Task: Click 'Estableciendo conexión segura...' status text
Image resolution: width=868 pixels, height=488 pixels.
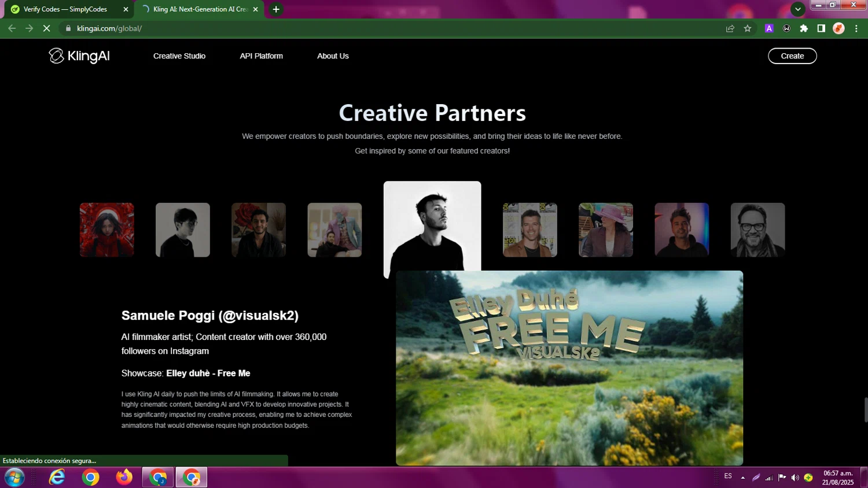Action: click(50, 461)
